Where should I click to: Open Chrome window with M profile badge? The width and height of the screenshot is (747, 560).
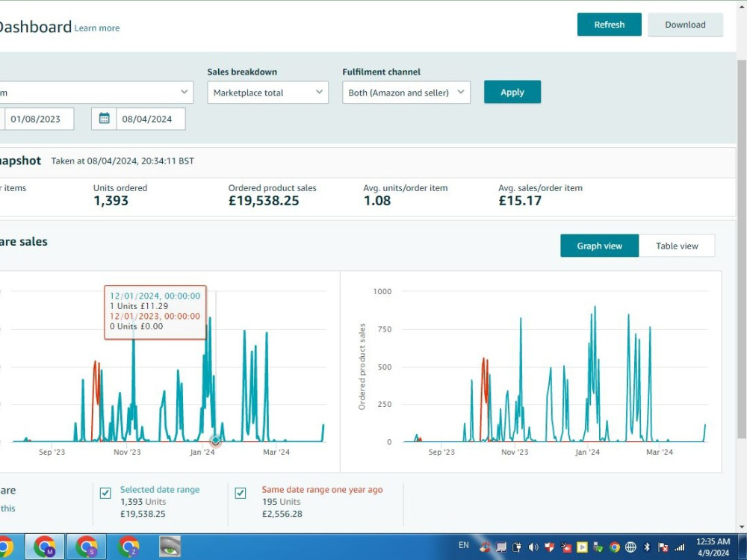pyautogui.click(x=44, y=547)
